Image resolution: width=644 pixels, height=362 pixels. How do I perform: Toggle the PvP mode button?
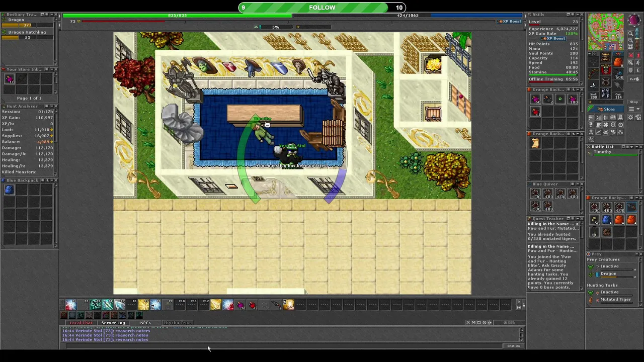[x=634, y=79]
